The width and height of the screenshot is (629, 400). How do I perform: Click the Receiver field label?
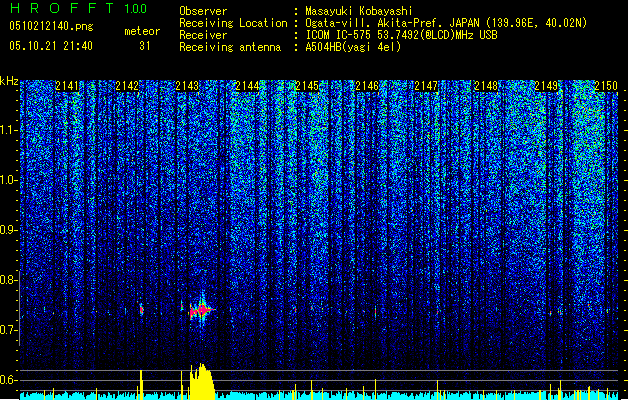click(203, 35)
